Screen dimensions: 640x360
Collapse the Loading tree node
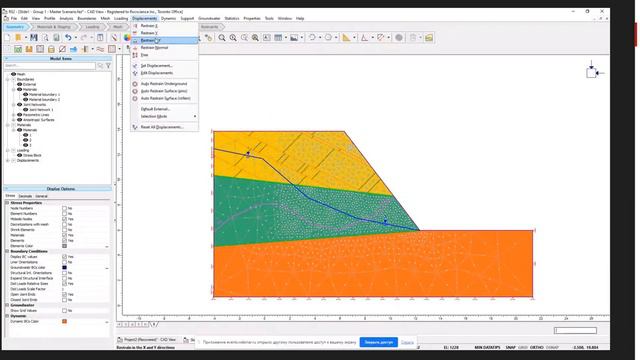point(8,150)
